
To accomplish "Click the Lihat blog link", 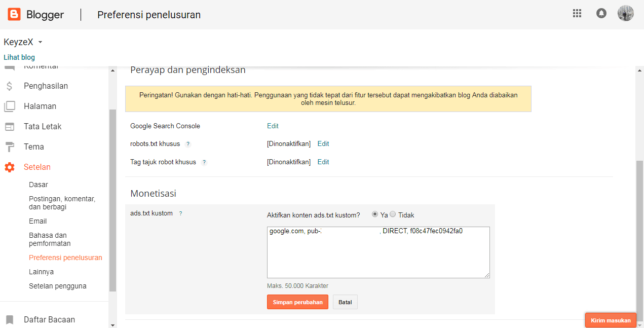I will click(19, 57).
